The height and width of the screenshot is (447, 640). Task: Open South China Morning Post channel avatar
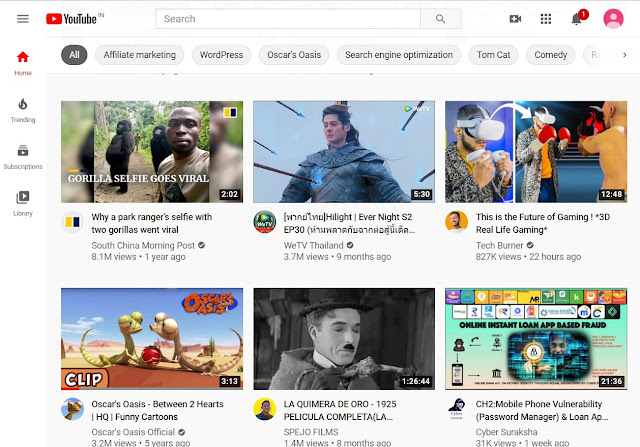72,222
